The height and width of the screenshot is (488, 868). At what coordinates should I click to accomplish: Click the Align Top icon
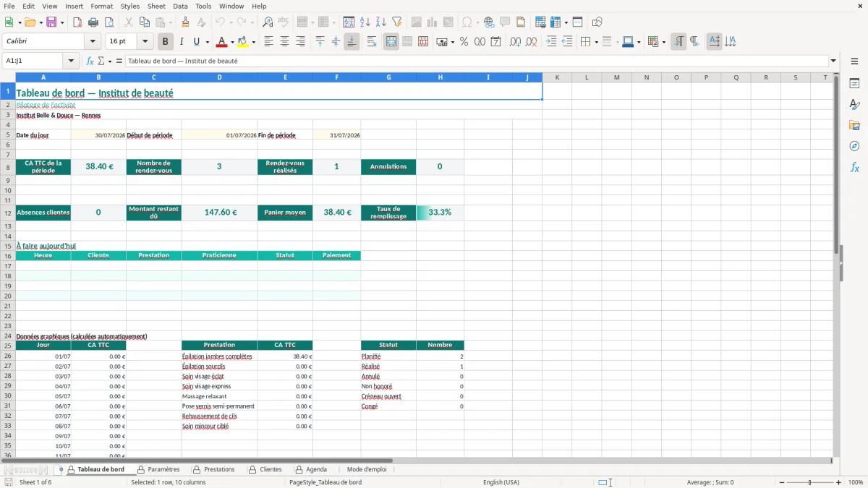point(320,42)
